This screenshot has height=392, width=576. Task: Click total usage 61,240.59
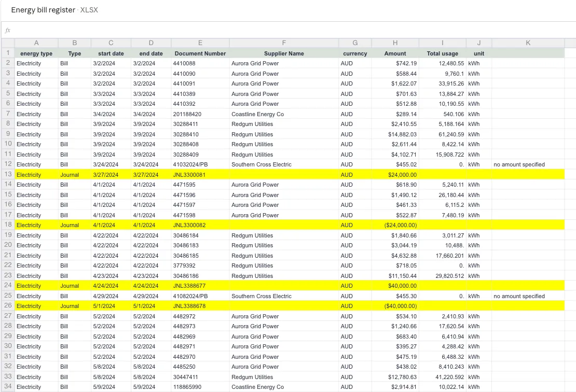[x=443, y=134]
